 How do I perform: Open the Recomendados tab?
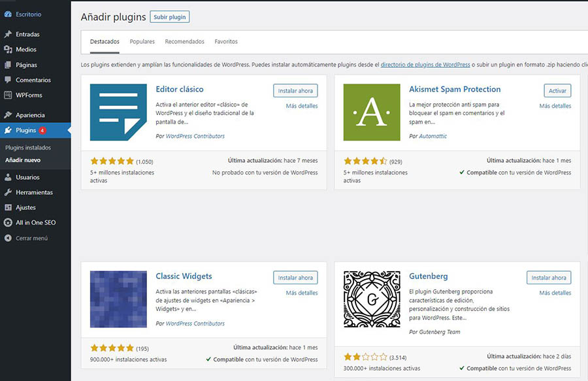184,42
